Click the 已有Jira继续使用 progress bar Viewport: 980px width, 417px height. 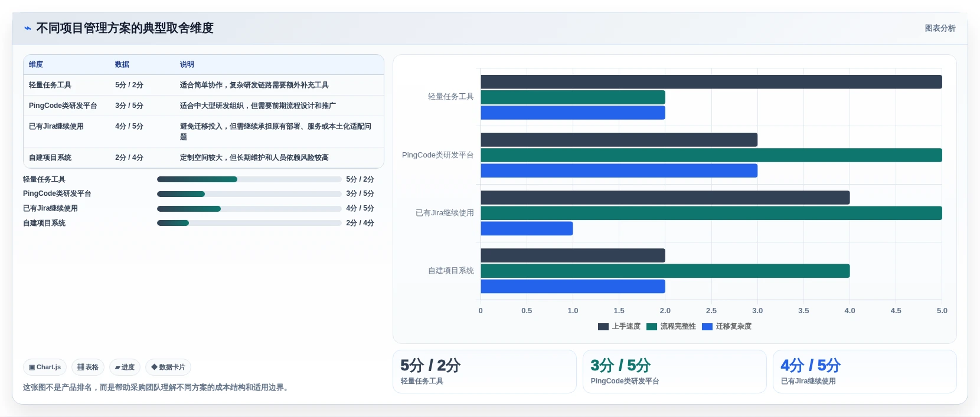(249, 209)
